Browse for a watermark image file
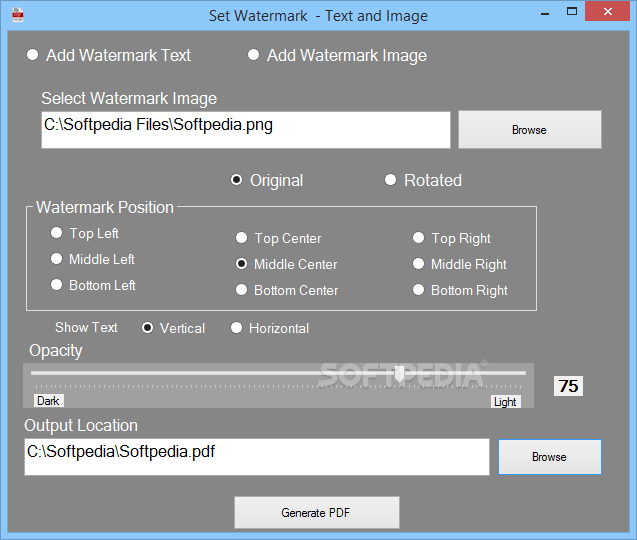The image size is (637, 540). tap(530, 130)
